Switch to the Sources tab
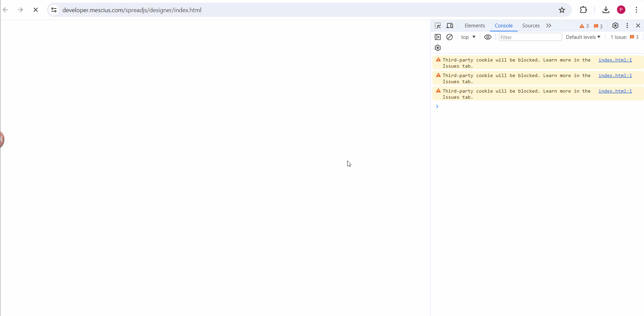This screenshot has height=316, width=644. pyautogui.click(x=531, y=26)
